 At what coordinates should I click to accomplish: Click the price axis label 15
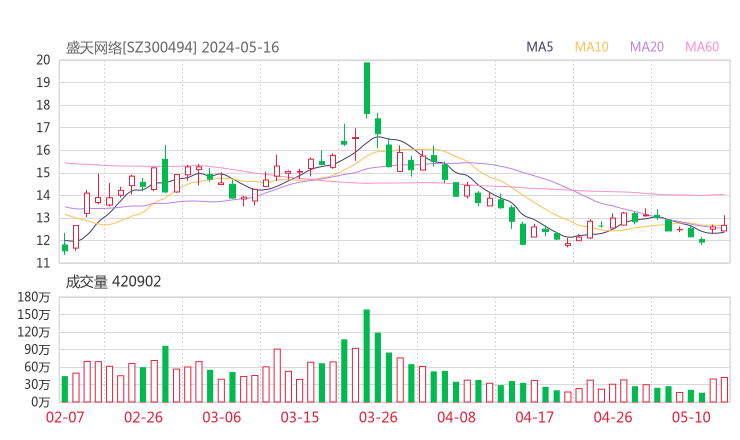click(x=43, y=173)
